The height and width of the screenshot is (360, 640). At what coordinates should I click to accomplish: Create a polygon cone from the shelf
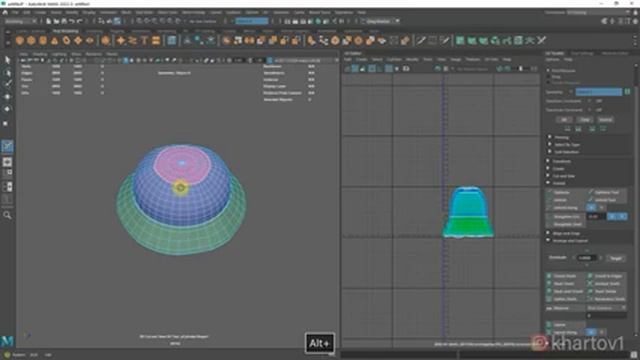(x=55, y=40)
